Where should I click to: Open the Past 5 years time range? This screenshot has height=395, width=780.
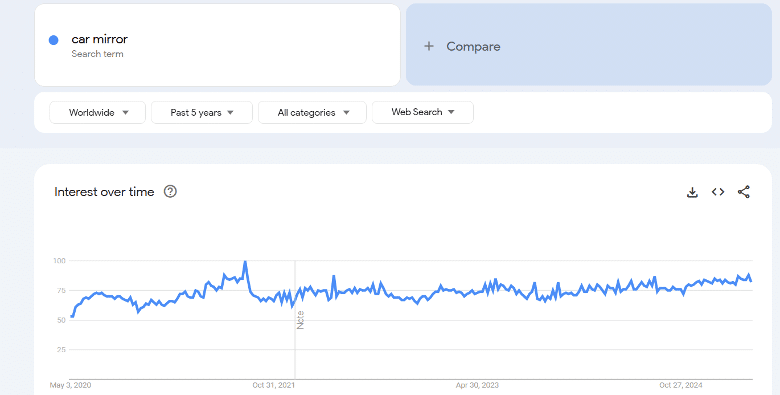click(x=202, y=112)
